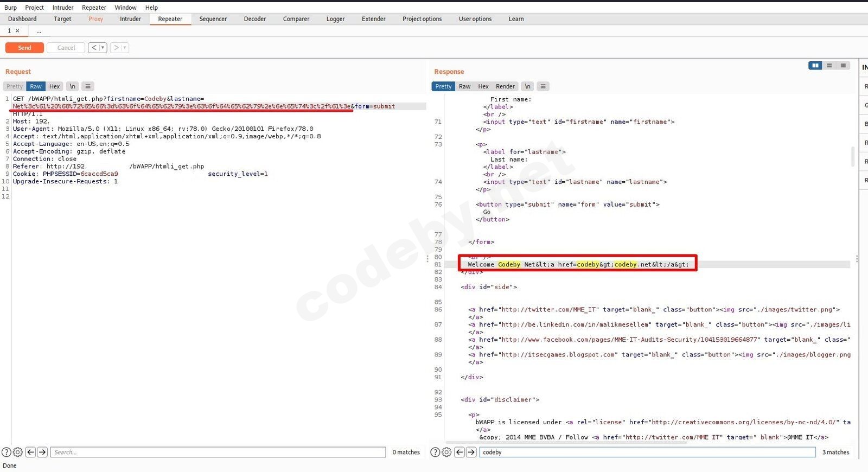Expand the forward history dropdown arrow
Image resolution: width=868 pixels, height=472 pixels.
125,48
